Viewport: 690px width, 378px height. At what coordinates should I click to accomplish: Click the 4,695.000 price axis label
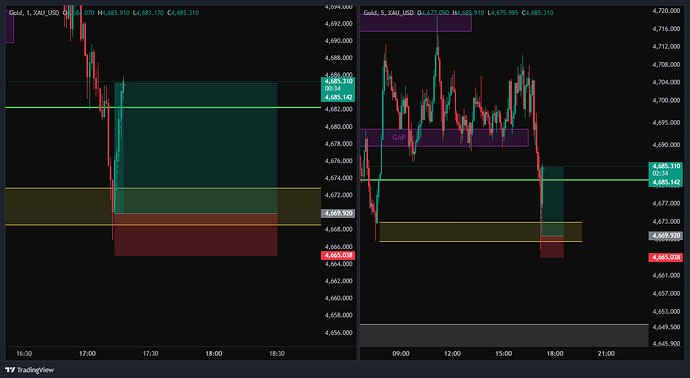pos(666,122)
